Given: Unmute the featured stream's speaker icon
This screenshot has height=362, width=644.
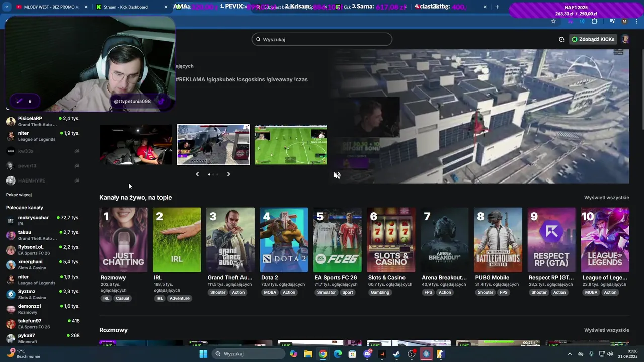Looking at the screenshot, I should click(x=337, y=175).
